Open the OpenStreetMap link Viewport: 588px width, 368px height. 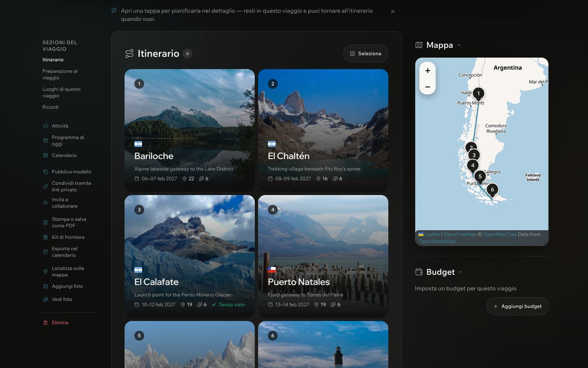(x=437, y=241)
